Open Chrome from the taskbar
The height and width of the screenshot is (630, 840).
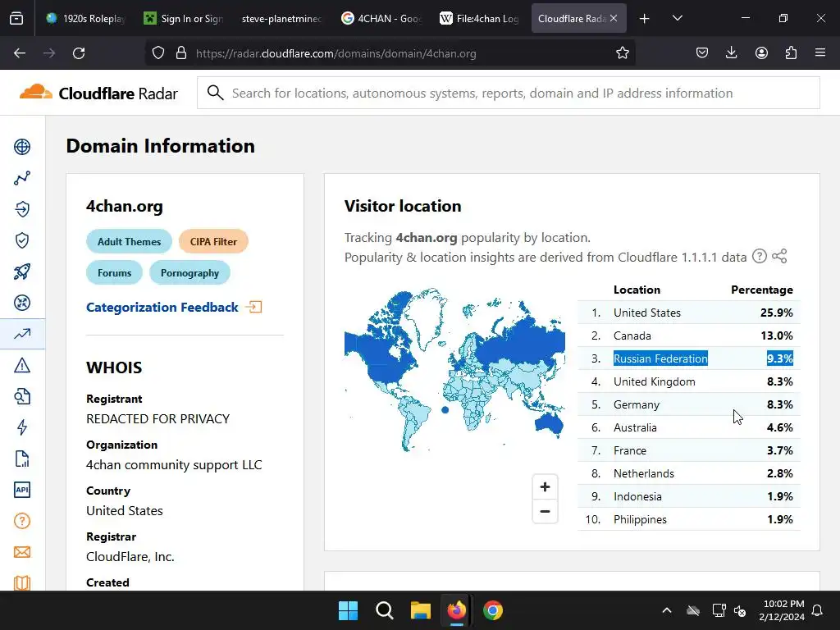pyautogui.click(x=493, y=610)
